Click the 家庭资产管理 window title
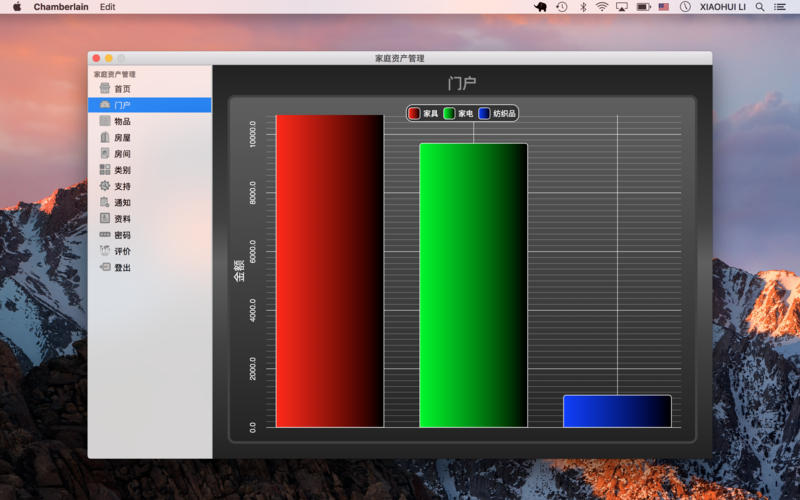The image size is (800, 500). tap(399, 58)
